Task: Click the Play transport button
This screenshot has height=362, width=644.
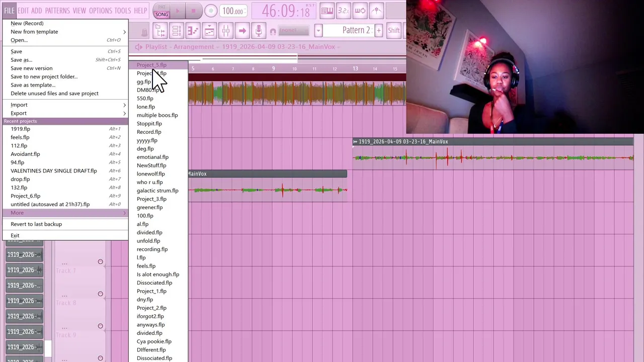Action: click(177, 11)
